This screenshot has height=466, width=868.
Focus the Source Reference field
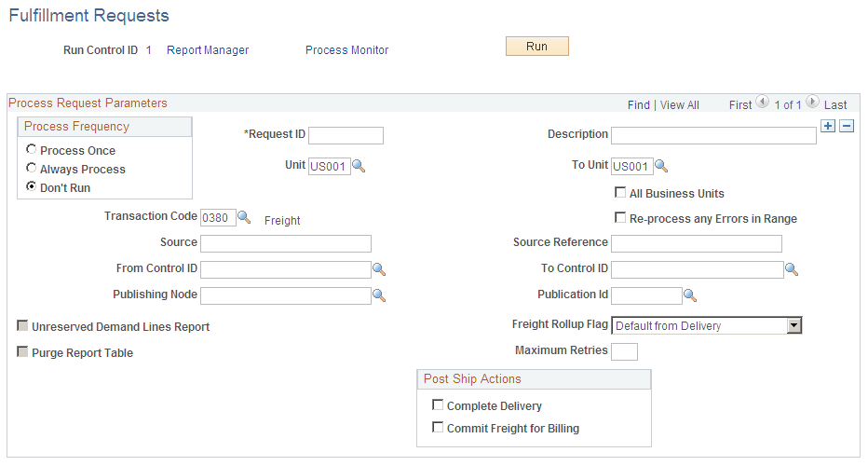tap(697, 244)
